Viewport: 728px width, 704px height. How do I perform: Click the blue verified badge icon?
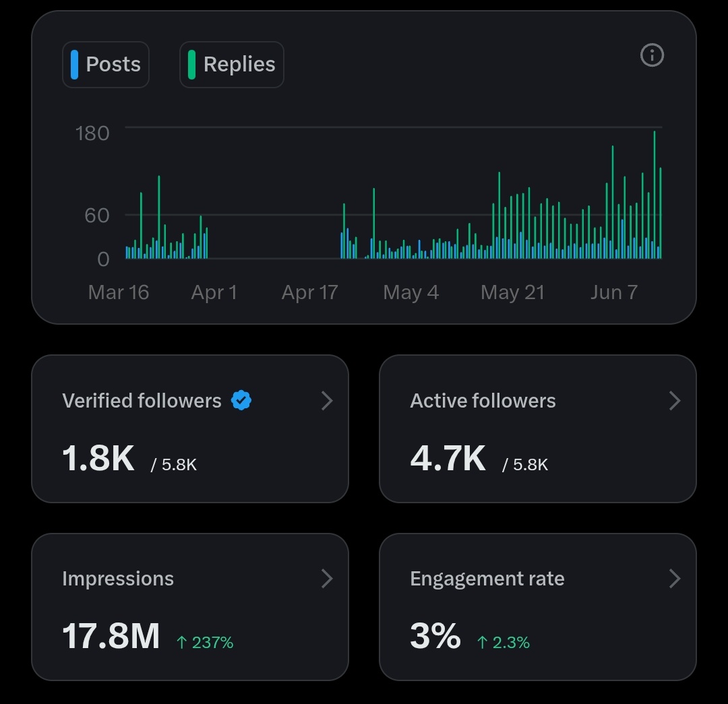click(241, 400)
